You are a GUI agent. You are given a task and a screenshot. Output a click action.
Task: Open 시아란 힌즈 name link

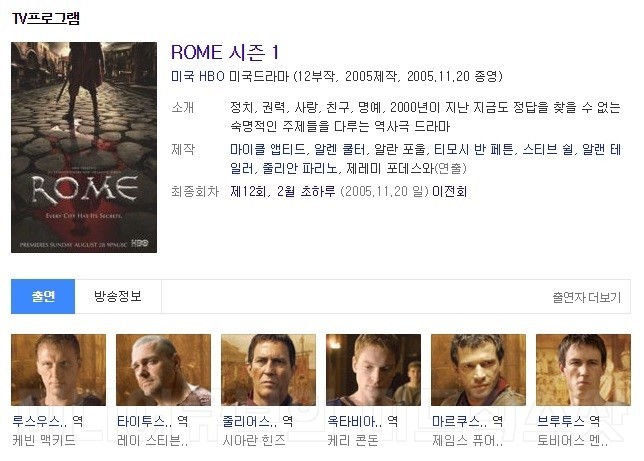254,440
